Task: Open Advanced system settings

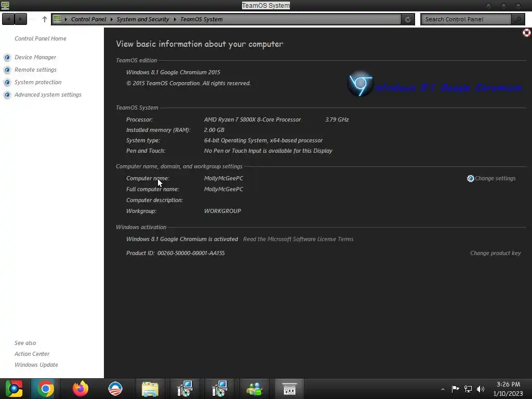Action: 48,95
